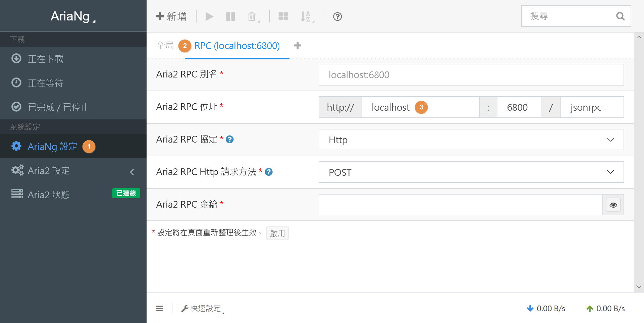Open the A-Z sort order icon
Image resolution: width=644 pixels, height=323 pixels.
click(x=306, y=16)
